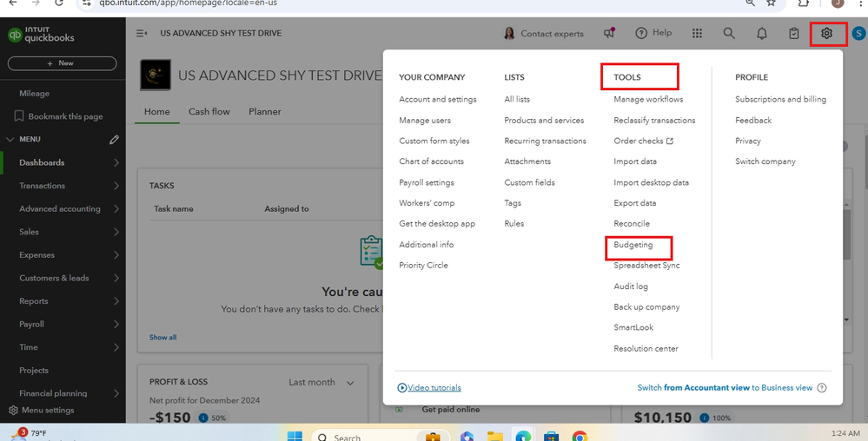This screenshot has width=868, height=441.
Task: Open the Last month period dropdown
Action: [321, 382]
